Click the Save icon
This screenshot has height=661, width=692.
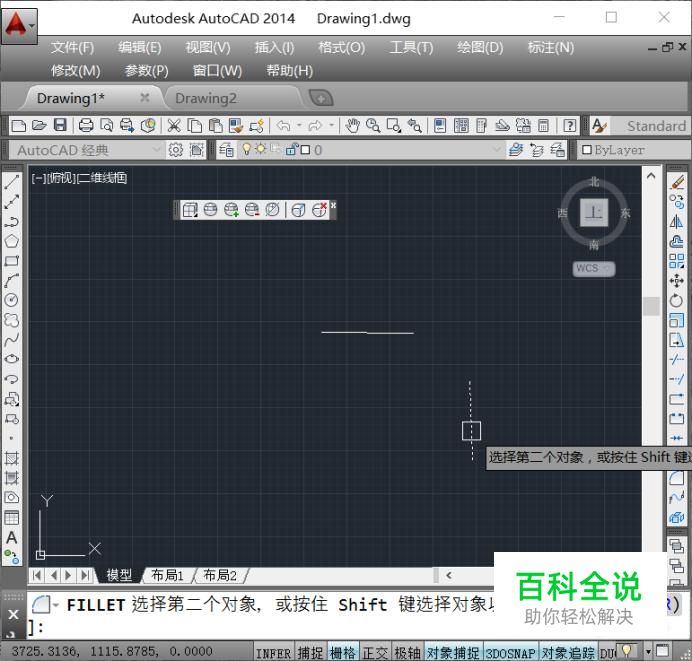(60, 126)
